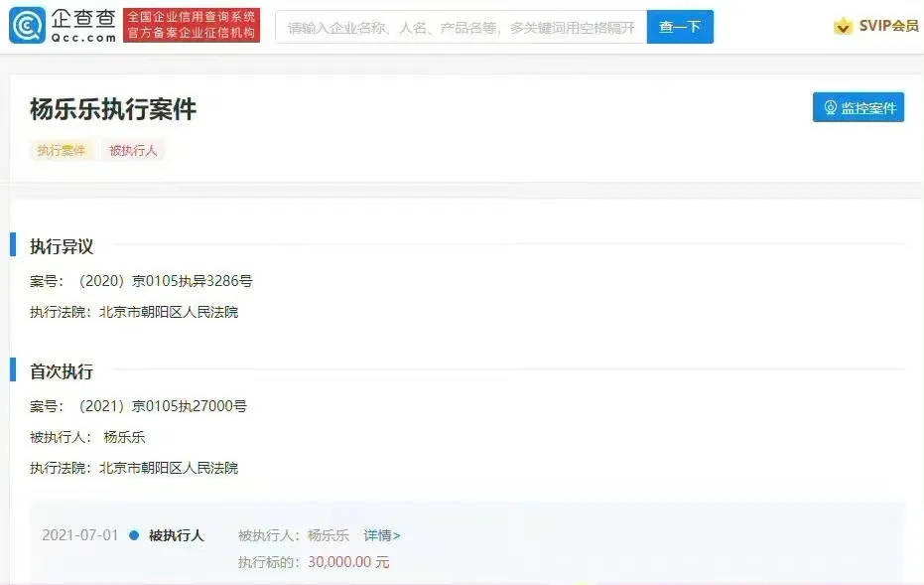This screenshot has width=924, height=585.
Task: Click the 执行异议 section heading
Action: [x=62, y=246]
